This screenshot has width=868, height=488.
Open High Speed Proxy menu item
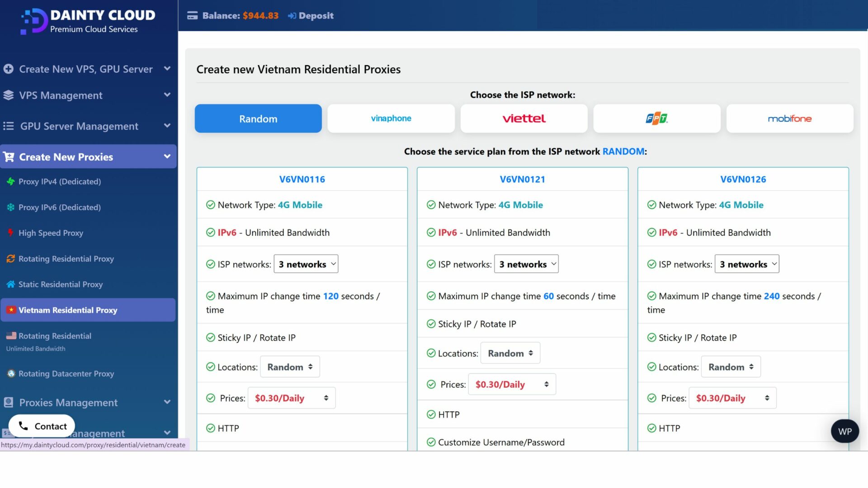pyautogui.click(x=88, y=233)
